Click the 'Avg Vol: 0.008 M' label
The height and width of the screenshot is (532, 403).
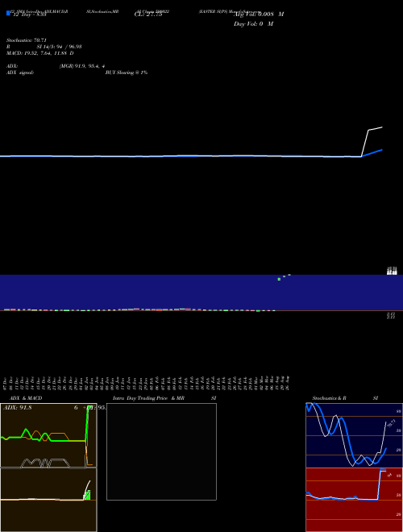point(259,15)
